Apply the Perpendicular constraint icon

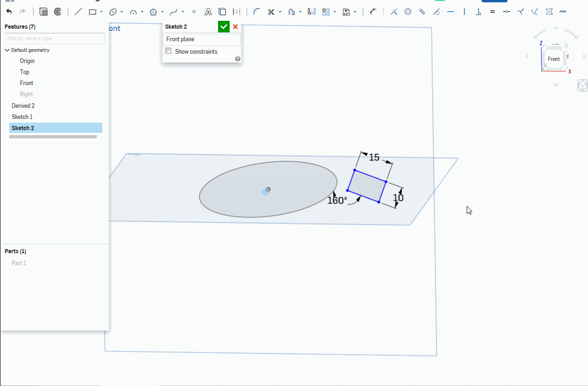479,12
